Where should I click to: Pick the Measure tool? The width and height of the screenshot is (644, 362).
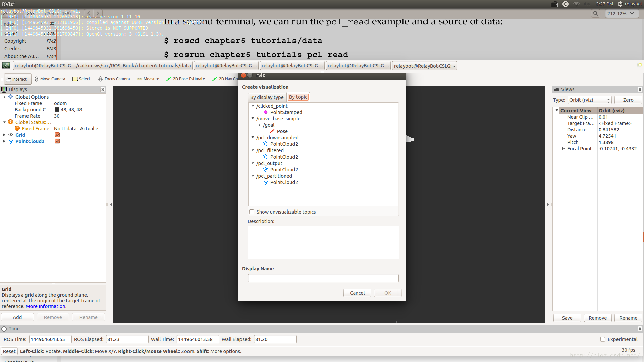point(148,79)
